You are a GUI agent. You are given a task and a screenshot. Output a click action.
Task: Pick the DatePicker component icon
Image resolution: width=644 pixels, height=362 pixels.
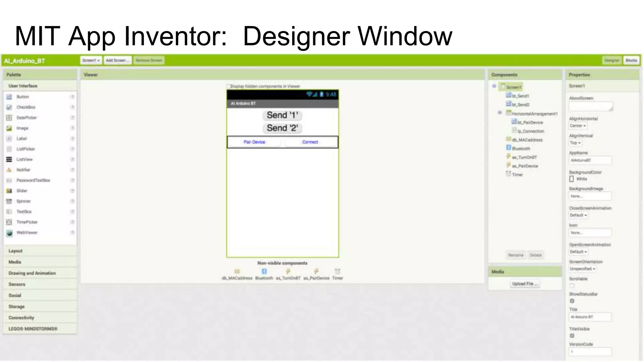(9, 118)
